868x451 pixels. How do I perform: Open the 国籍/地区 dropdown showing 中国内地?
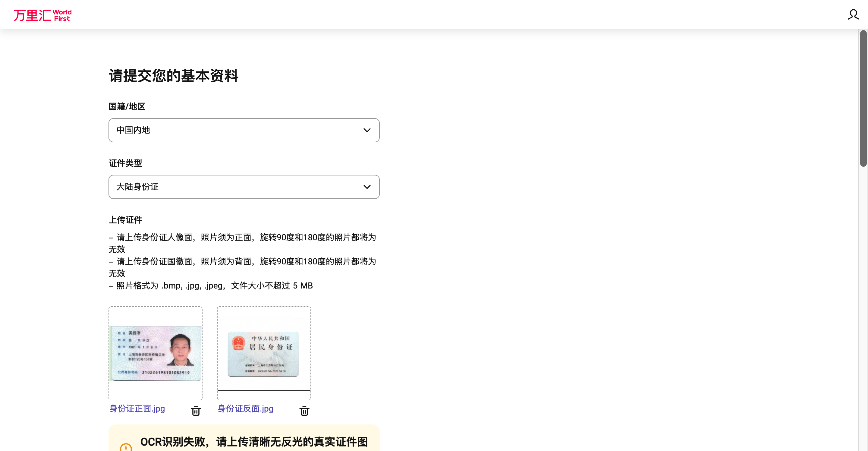pos(244,130)
